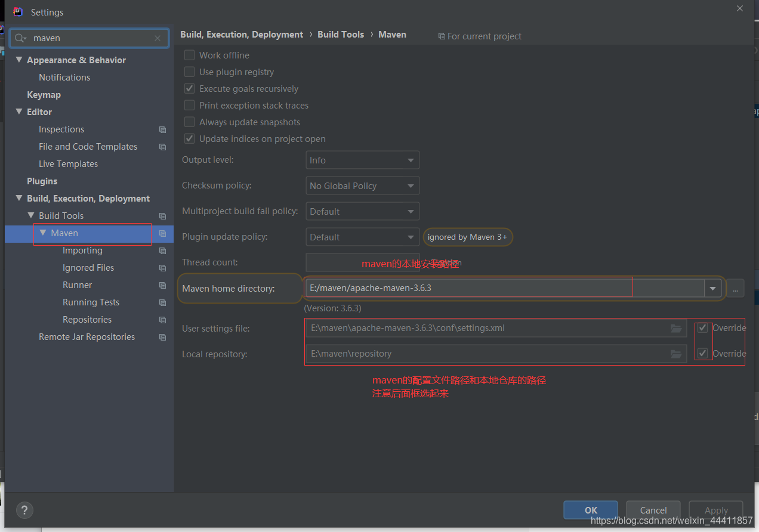Focus the settings search box
Screen dimensions: 759x532
click(x=90, y=38)
